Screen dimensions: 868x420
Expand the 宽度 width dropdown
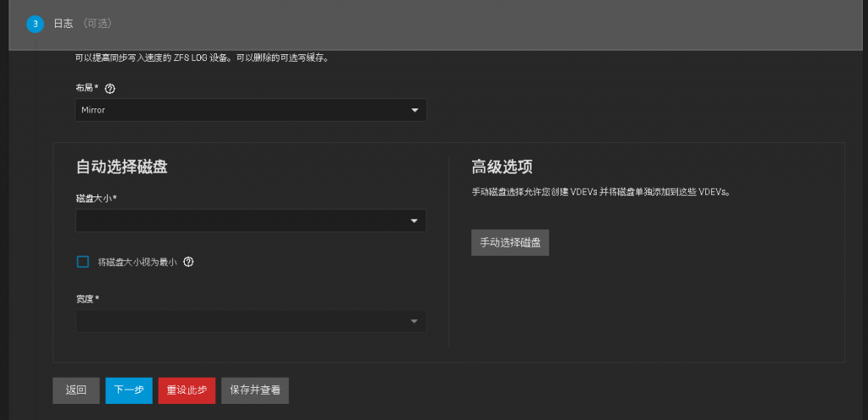pos(250,322)
